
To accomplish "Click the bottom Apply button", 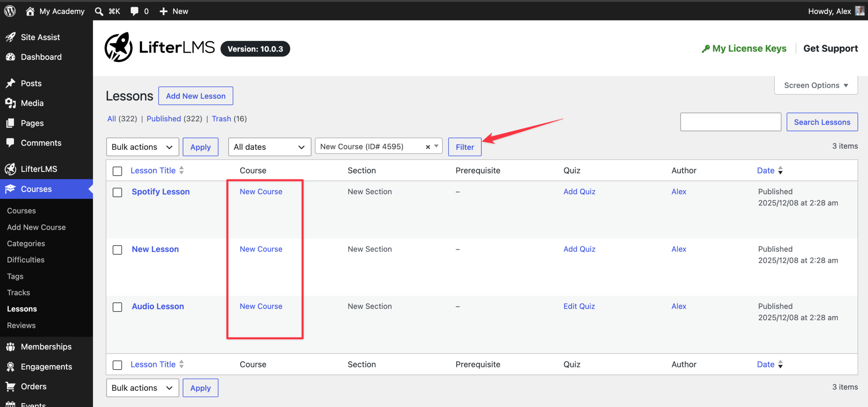I will point(200,388).
